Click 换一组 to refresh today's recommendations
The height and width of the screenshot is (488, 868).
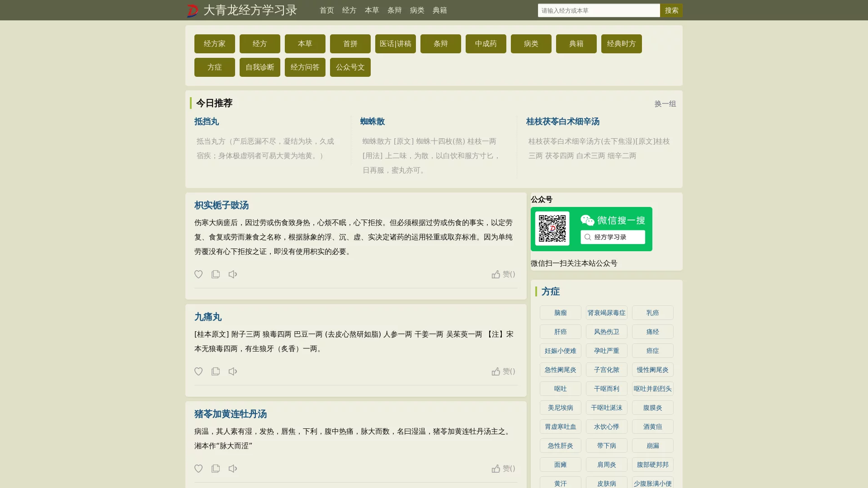tap(665, 103)
